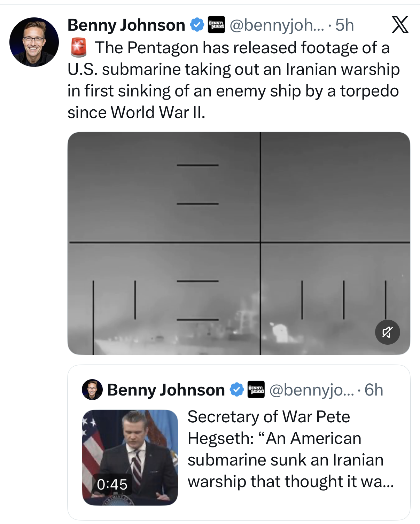Viewport: 420px width, 524px height.
Task: Click the @bennyjoh... handle on the main post
Action: pos(277,25)
